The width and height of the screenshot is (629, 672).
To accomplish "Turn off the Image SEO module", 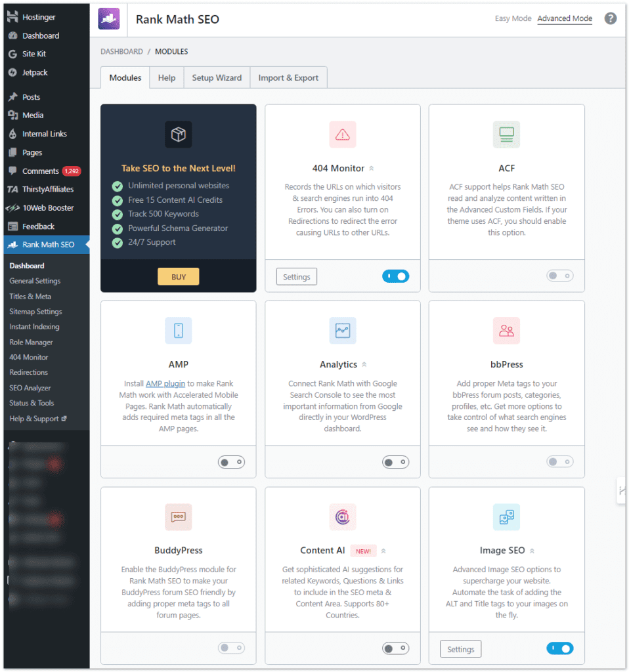I will coord(559,648).
